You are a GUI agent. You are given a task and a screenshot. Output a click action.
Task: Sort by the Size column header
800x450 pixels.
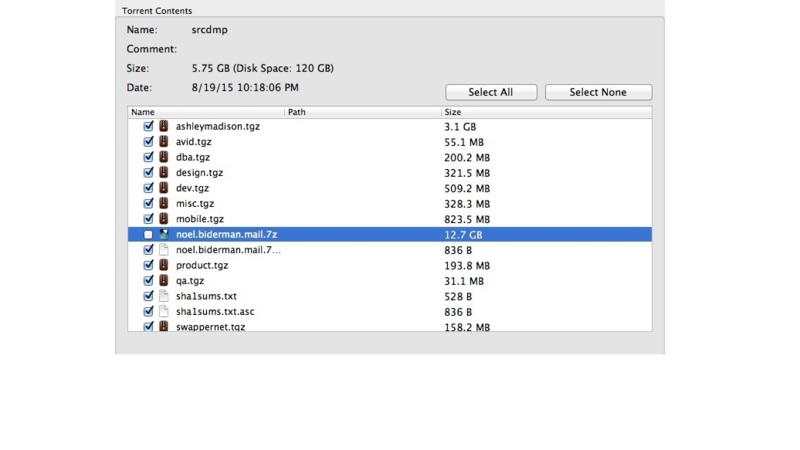(x=546, y=112)
